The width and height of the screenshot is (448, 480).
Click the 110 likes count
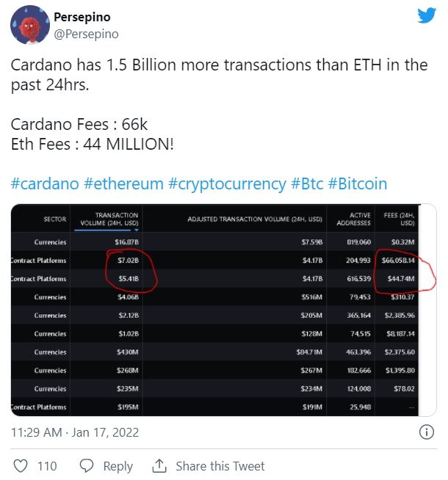[x=47, y=466]
